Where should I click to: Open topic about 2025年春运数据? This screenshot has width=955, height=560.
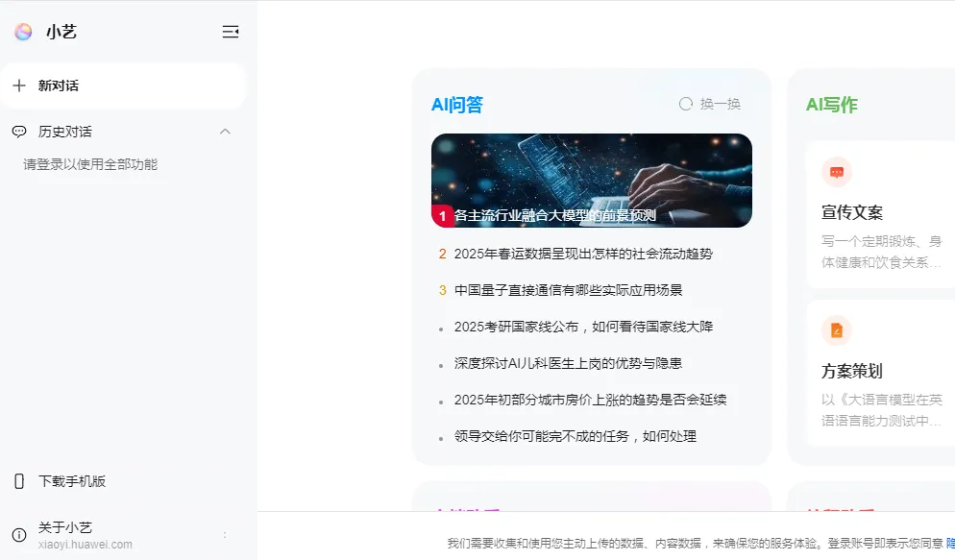pyautogui.click(x=590, y=253)
